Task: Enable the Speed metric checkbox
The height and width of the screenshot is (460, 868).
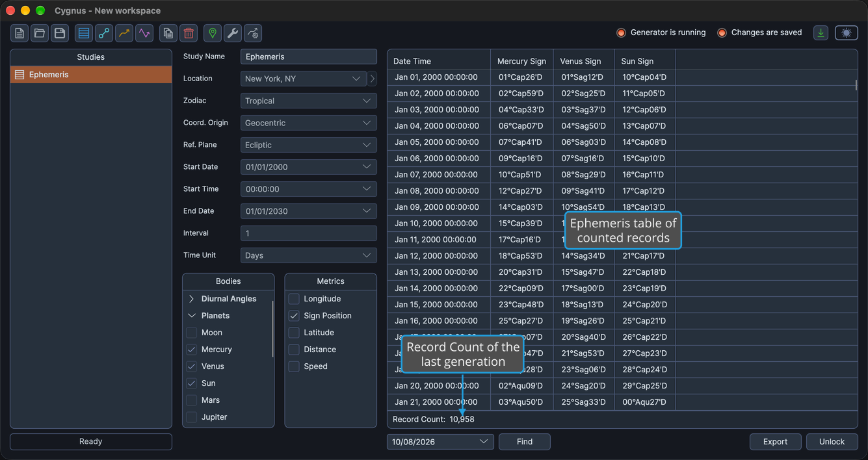Action: click(x=294, y=366)
